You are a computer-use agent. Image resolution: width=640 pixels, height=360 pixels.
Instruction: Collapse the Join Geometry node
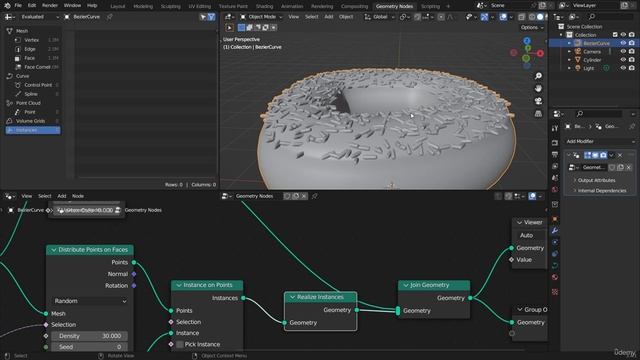tap(406, 285)
